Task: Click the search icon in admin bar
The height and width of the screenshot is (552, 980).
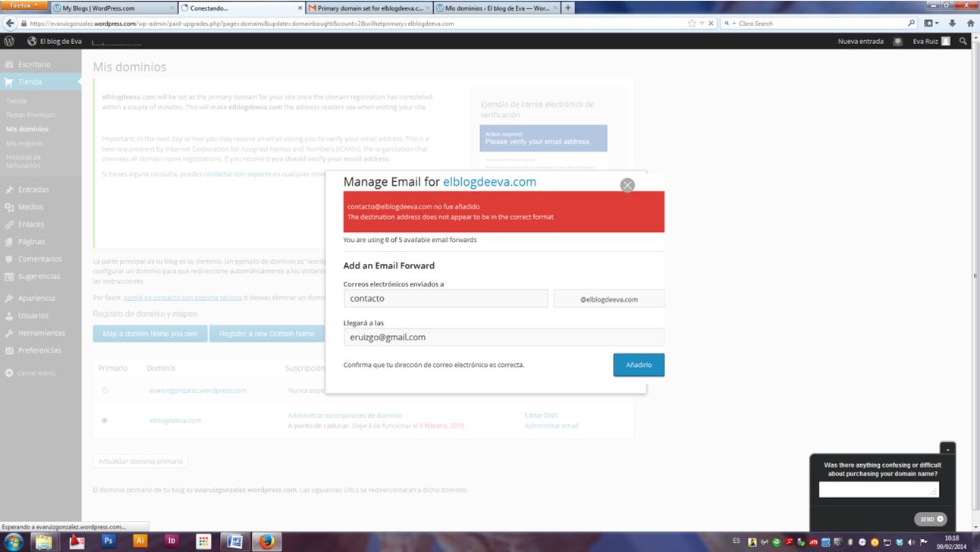Action: click(963, 41)
